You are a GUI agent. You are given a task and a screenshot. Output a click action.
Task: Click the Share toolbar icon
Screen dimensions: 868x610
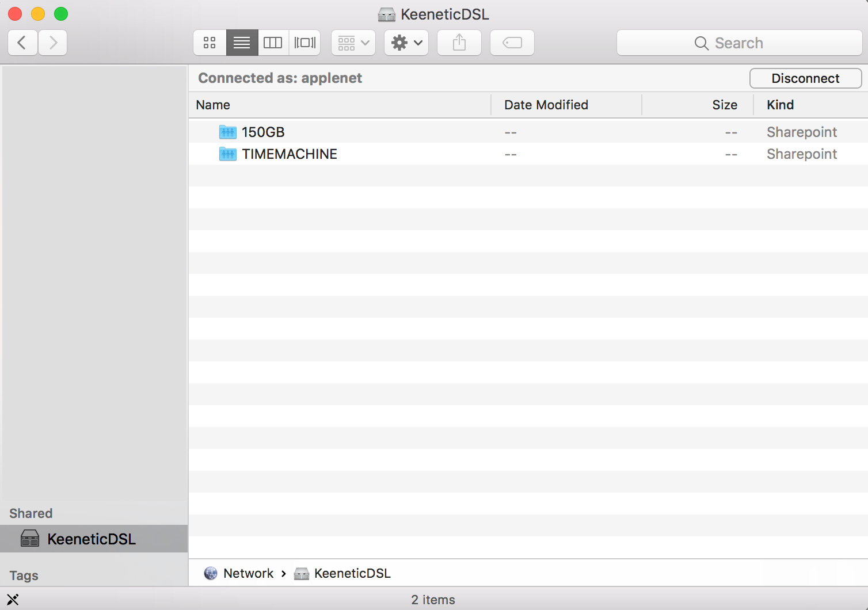tap(459, 43)
